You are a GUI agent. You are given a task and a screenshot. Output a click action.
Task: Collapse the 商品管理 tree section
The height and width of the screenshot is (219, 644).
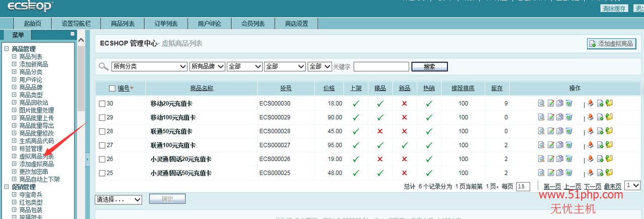click(x=7, y=49)
